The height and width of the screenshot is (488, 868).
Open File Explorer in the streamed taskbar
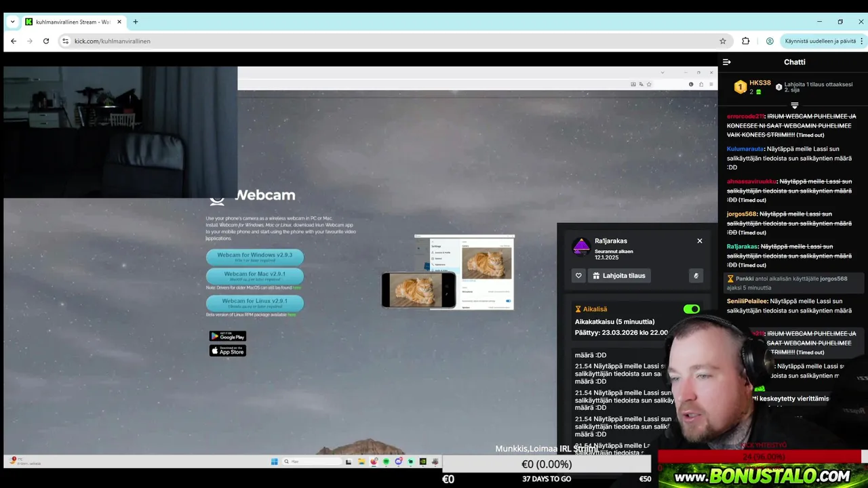[x=361, y=462]
